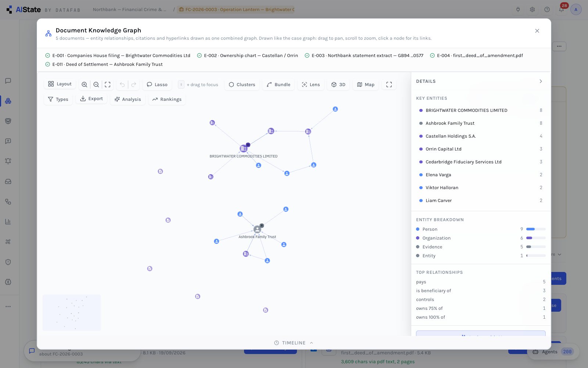This screenshot has width=588, height=368.
Task: Select the BRIGHTWATER COMMODITIES LIMITED graph node
Action: point(243,149)
